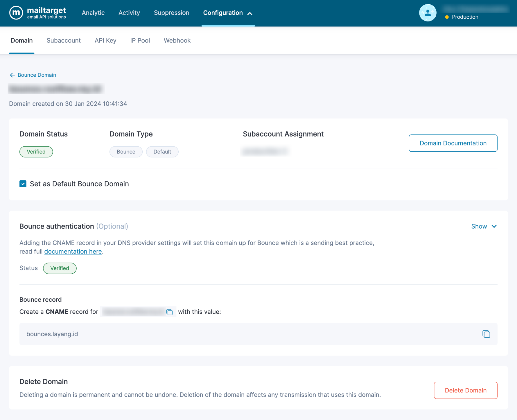Expand Bounce authentication with Show

(x=484, y=227)
